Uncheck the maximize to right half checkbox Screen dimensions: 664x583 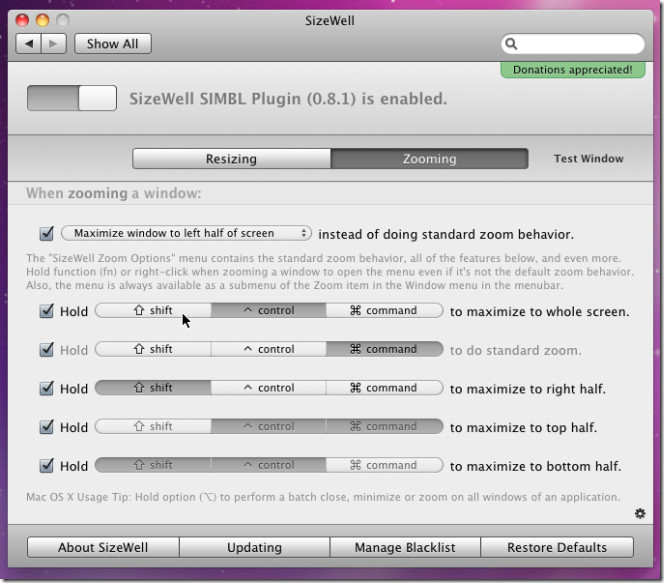[47, 388]
